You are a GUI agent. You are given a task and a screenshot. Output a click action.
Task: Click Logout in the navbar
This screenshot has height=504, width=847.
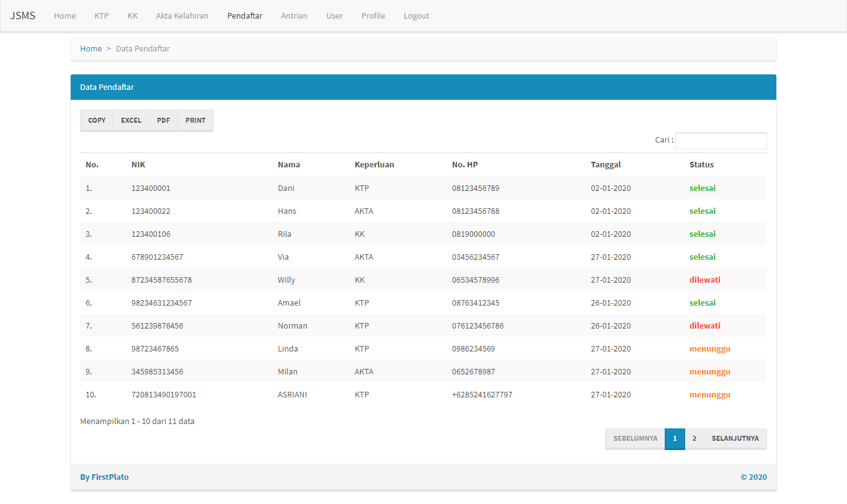click(416, 15)
